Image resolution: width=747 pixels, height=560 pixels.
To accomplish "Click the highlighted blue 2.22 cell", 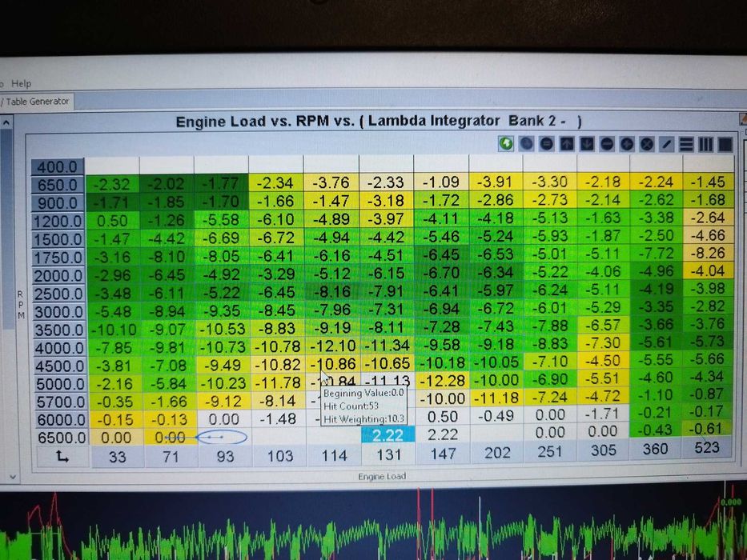I will point(388,434).
